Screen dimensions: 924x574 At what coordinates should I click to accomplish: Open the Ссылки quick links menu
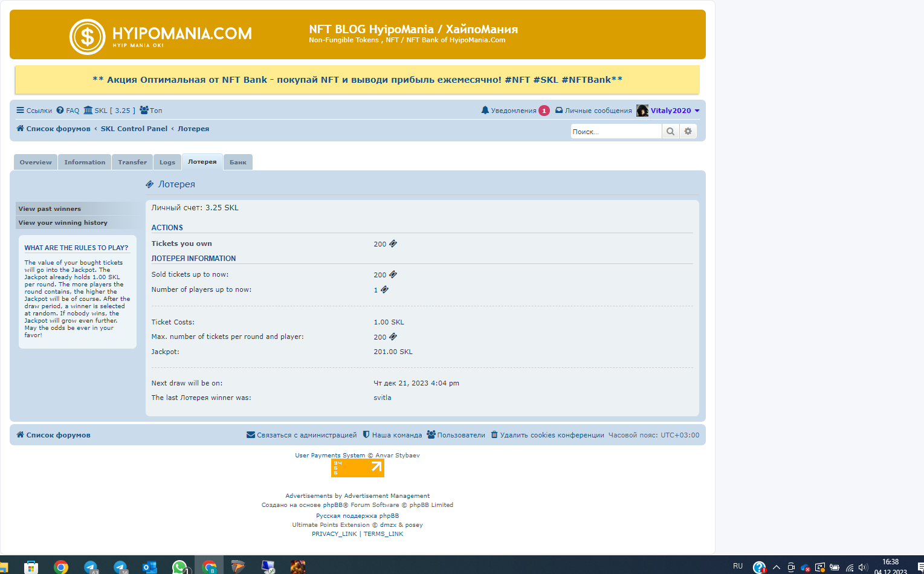point(34,111)
